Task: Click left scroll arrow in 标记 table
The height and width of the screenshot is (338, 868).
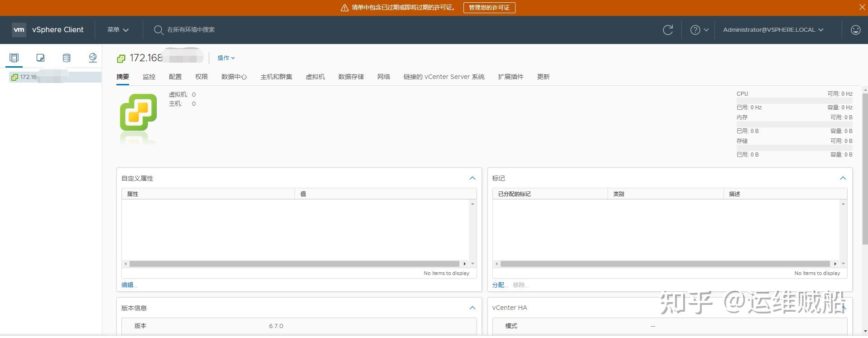Action: tap(497, 264)
